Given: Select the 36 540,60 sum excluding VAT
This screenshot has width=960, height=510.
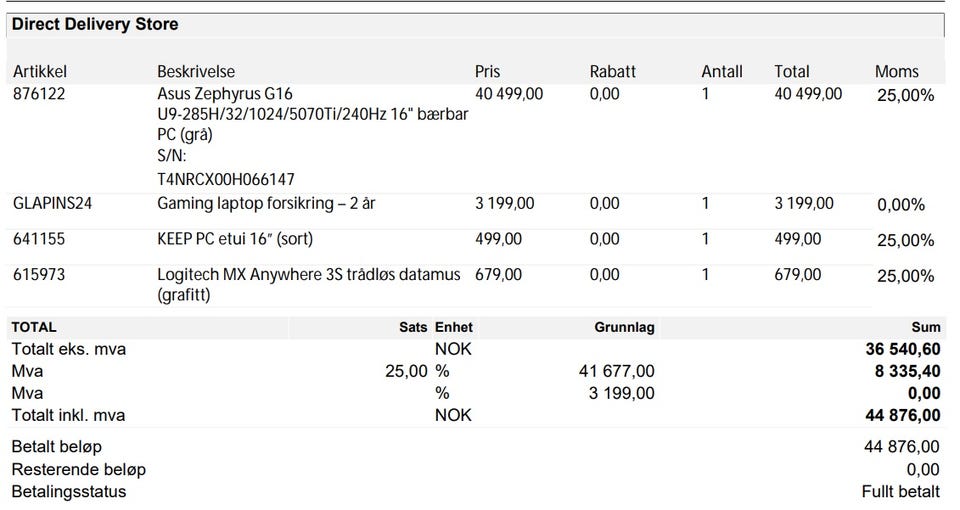Looking at the screenshot, I should (x=902, y=350).
